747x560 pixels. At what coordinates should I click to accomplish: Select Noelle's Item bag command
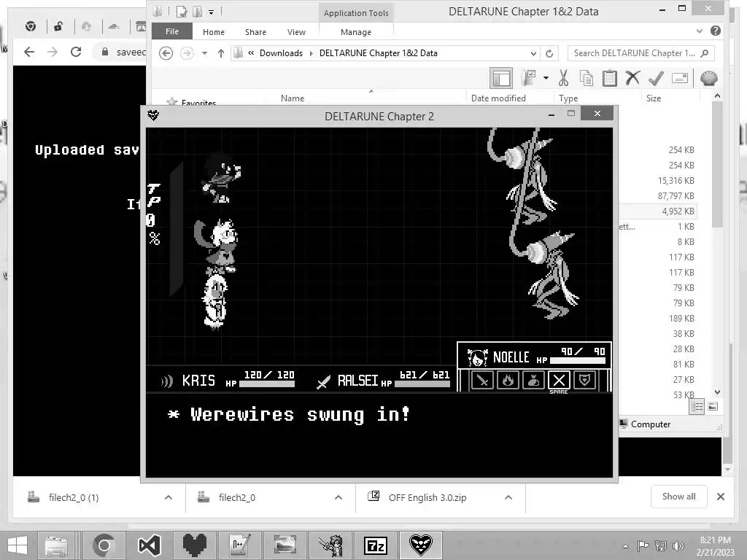533,381
